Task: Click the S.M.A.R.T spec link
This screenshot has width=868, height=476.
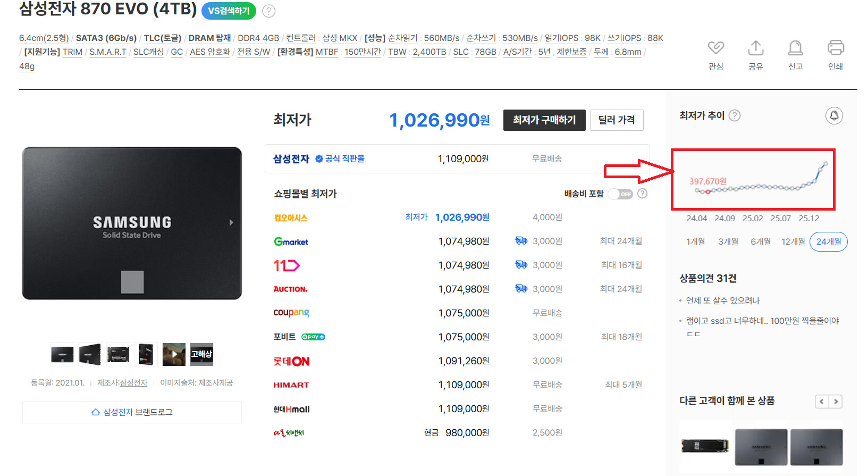Action: (x=108, y=52)
